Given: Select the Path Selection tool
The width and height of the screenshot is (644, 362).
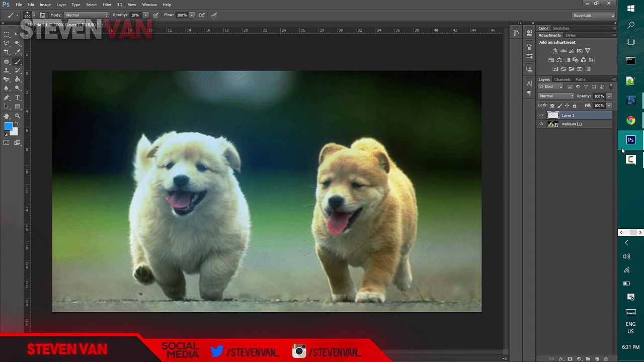Looking at the screenshot, I should coord(7,107).
